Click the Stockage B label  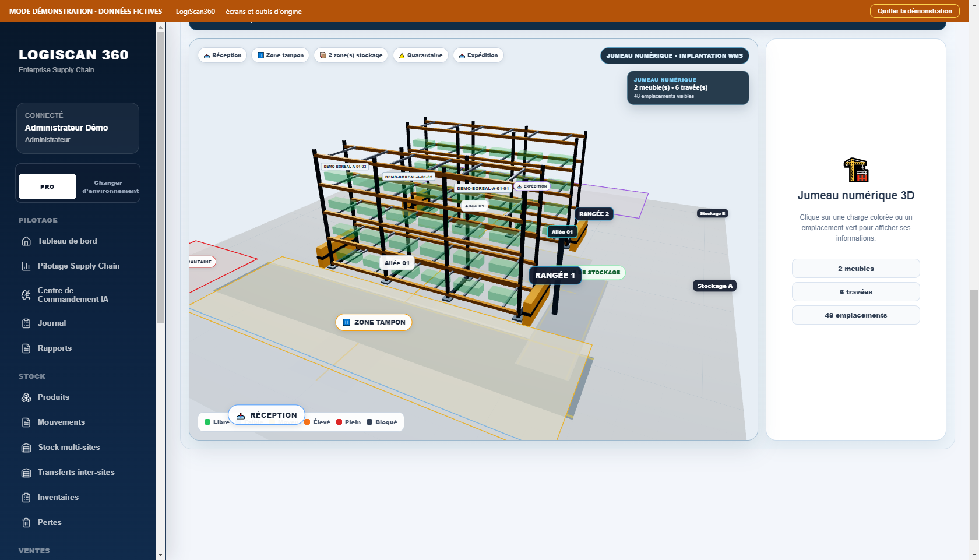[712, 214]
